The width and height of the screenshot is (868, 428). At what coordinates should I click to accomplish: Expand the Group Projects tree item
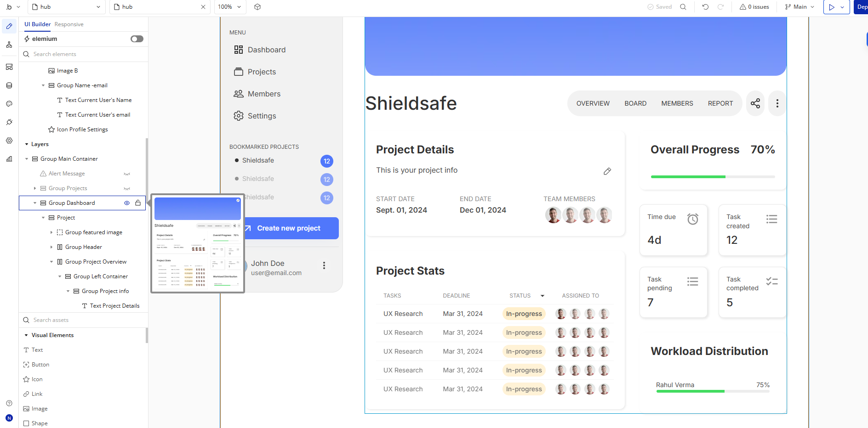pyautogui.click(x=35, y=188)
